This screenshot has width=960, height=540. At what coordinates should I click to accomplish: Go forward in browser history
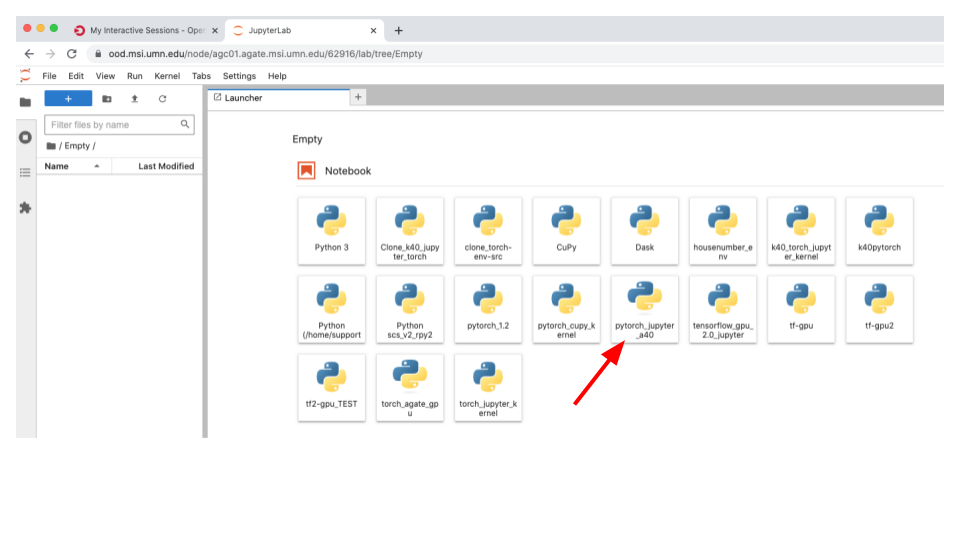[50, 54]
